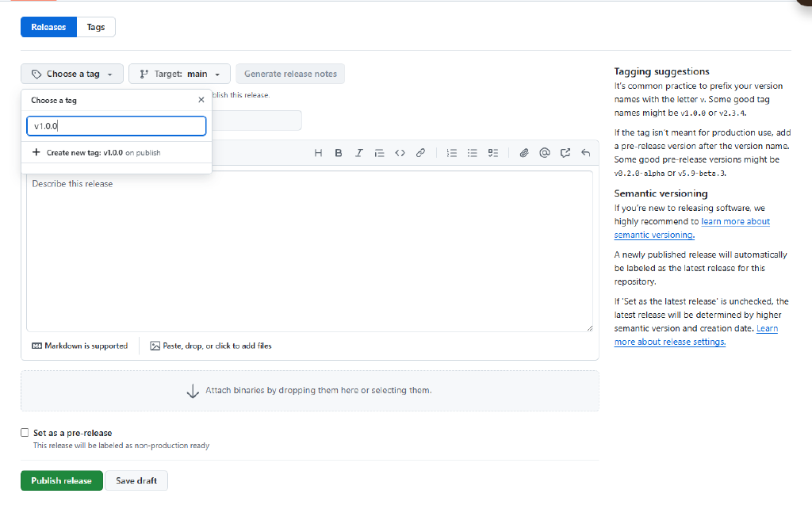
Task: Click inside the tag name input field
Action: 116,125
